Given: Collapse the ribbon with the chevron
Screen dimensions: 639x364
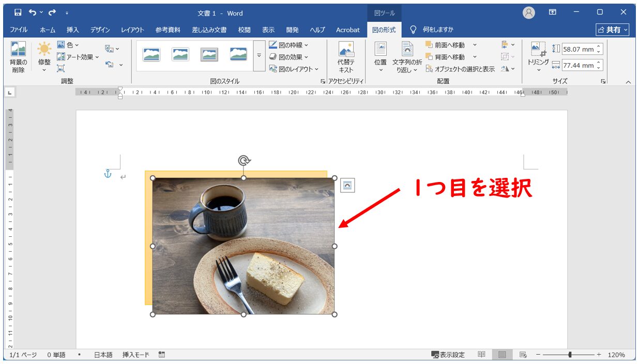Looking at the screenshot, I should [628, 82].
